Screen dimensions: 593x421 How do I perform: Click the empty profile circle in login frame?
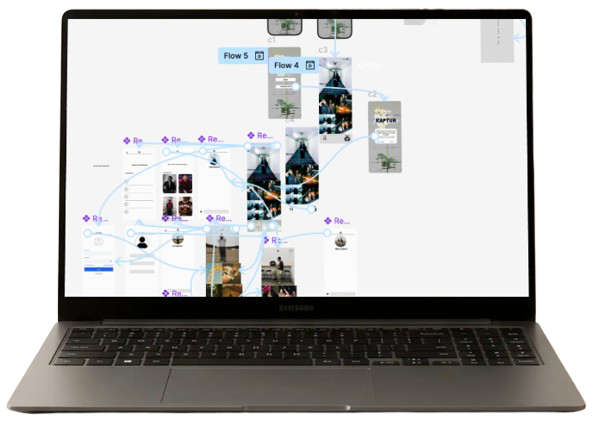(x=99, y=241)
